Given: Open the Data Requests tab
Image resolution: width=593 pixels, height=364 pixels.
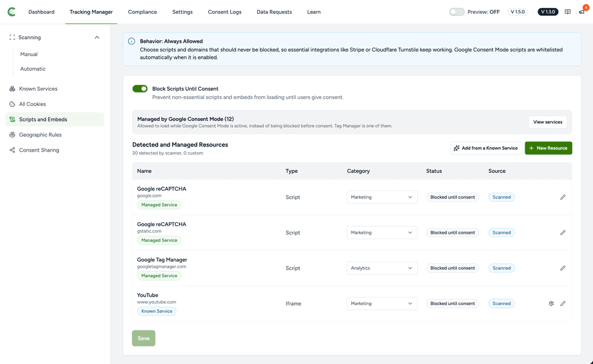Looking at the screenshot, I should coord(274,12).
